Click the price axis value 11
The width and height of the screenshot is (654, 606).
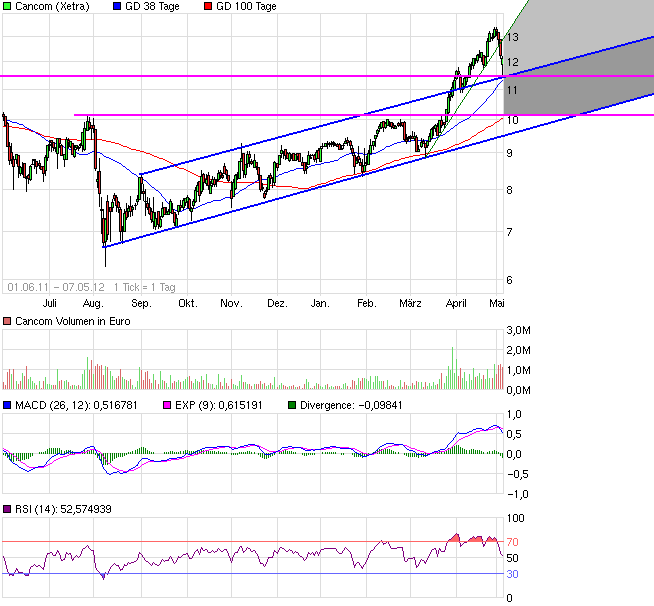(512, 90)
